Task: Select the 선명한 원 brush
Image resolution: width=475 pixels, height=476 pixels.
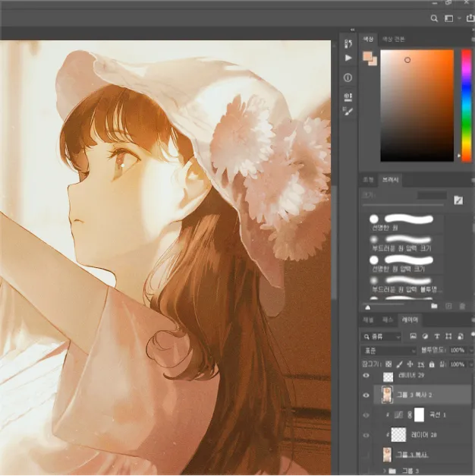Action: [x=404, y=222]
